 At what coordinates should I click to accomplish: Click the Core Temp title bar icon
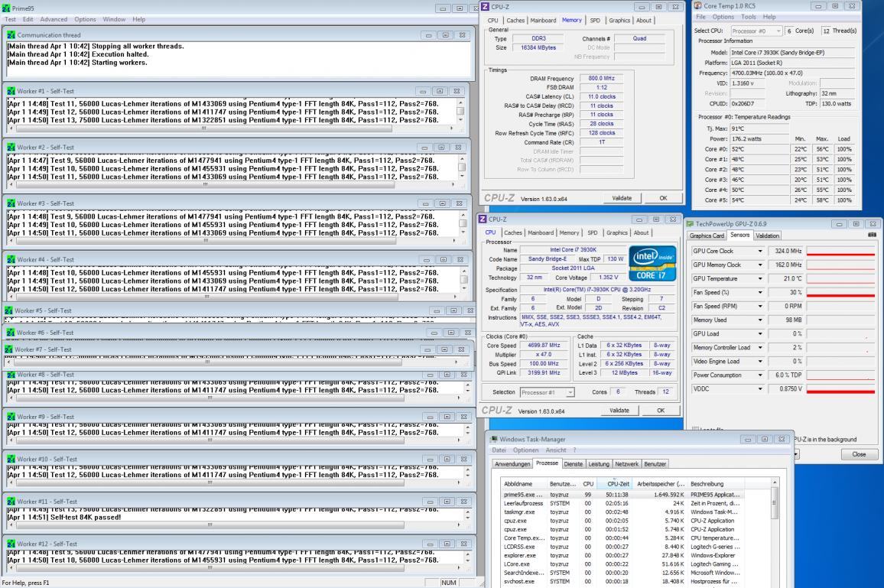click(698, 6)
